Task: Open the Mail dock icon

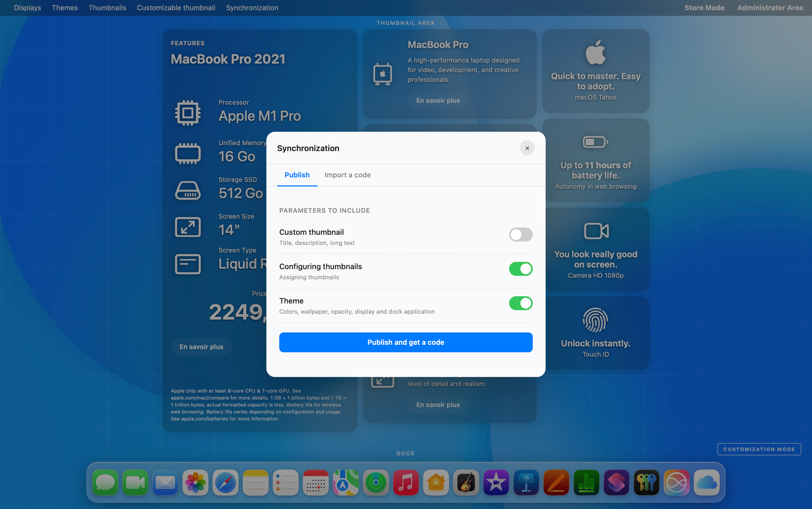Action: coord(165,482)
